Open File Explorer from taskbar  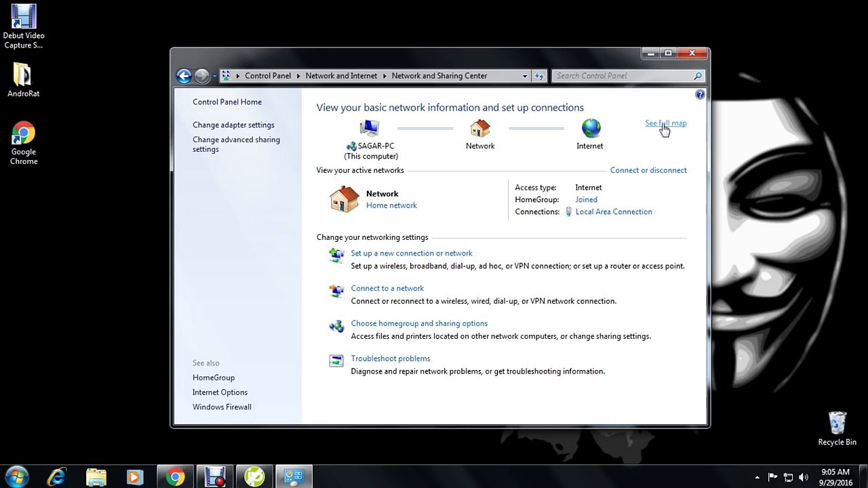[x=96, y=477]
